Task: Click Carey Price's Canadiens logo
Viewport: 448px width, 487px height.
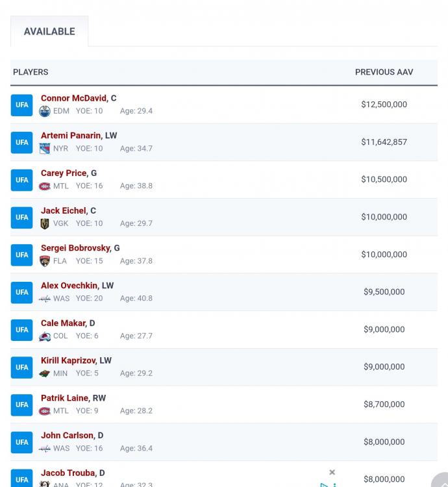Action: [45, 186]
